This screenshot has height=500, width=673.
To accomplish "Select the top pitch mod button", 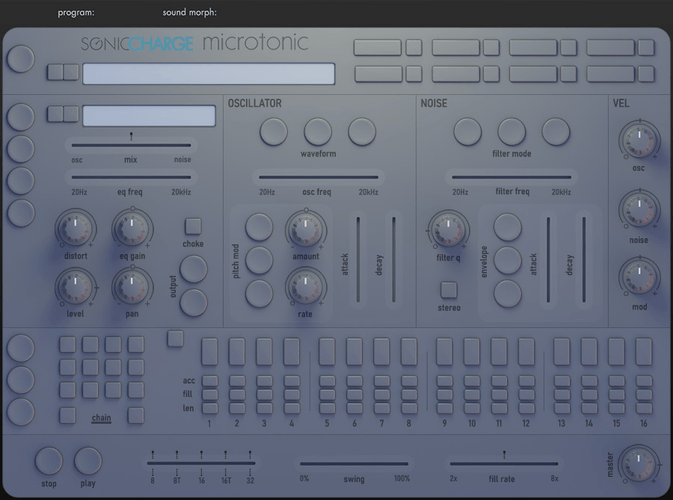I will (x=259, y=227).
